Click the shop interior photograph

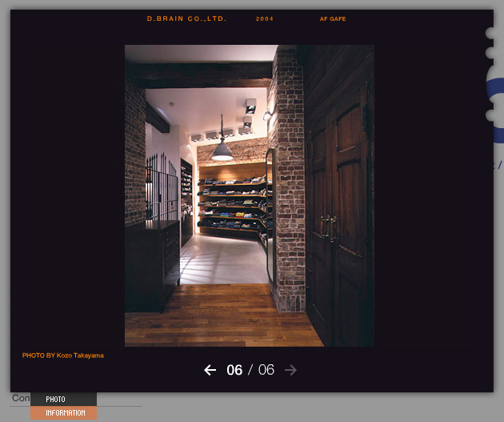tap(250, 195)
